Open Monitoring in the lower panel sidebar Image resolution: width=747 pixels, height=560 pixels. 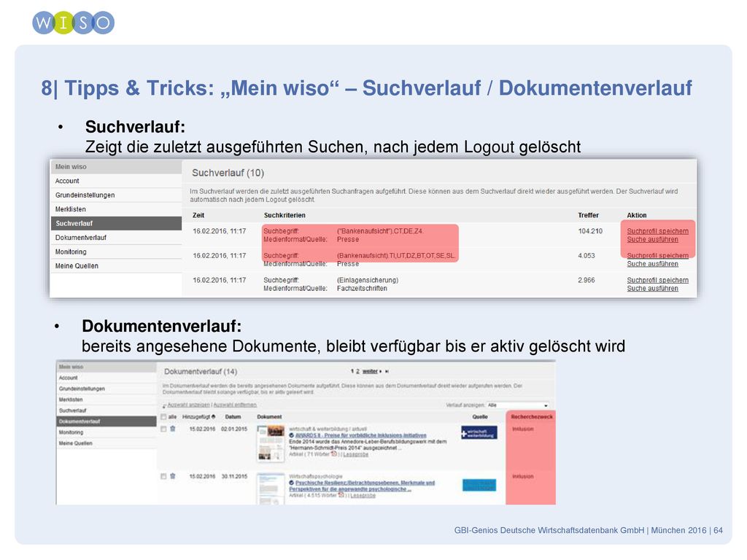point(71,432)
